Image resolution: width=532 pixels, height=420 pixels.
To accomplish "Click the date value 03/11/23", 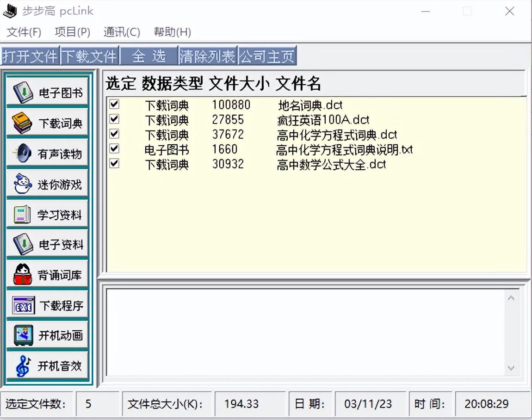I will (368, 404).
